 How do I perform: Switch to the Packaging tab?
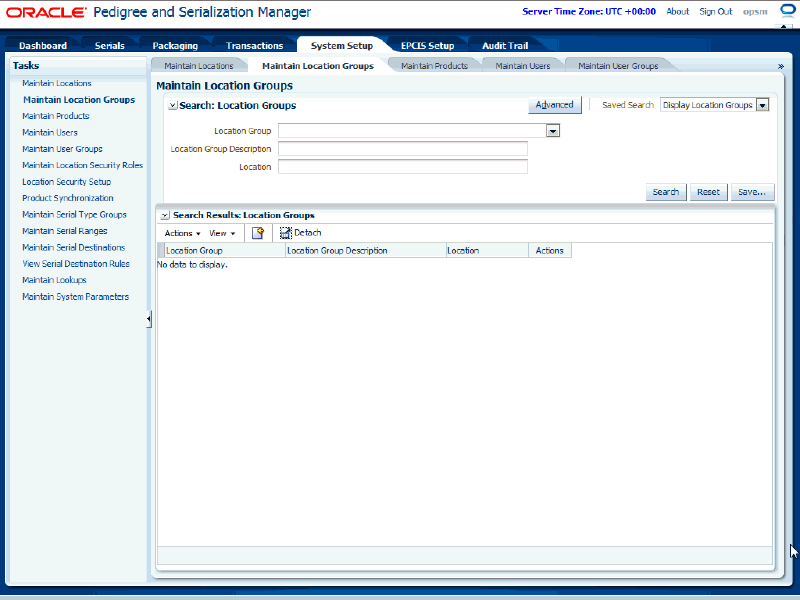point(175,45)
